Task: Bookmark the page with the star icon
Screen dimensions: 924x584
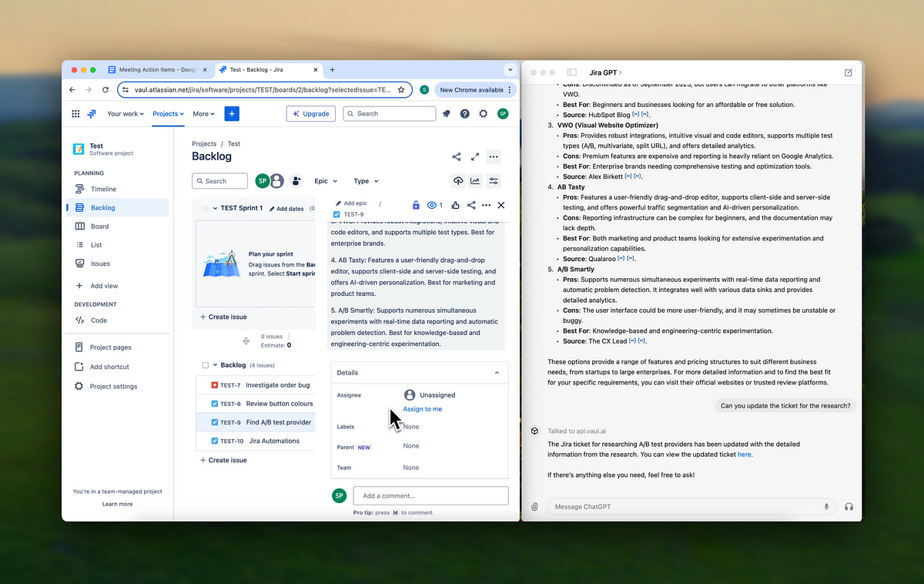Action: tap(401, 89)
